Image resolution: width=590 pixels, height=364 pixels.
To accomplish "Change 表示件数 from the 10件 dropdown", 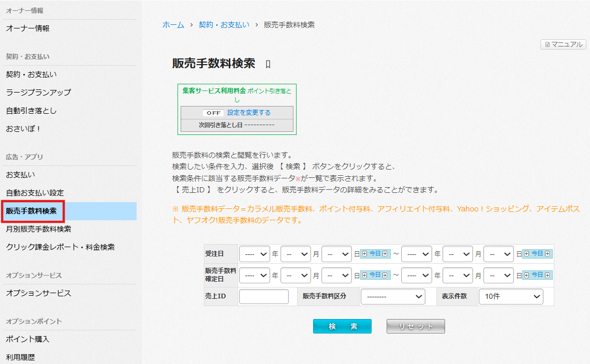I will [x=511, y=296].
